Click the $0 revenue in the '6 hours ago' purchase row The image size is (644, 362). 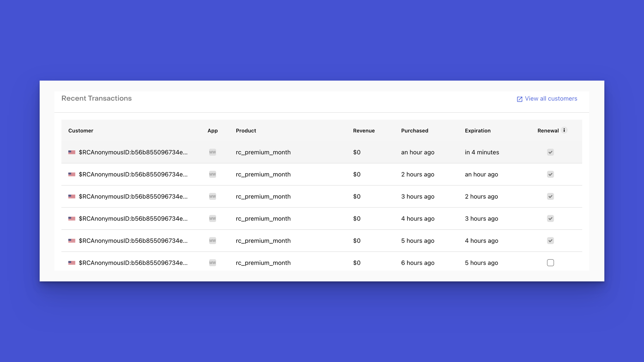pyautogui.click(x=357, y=263)
